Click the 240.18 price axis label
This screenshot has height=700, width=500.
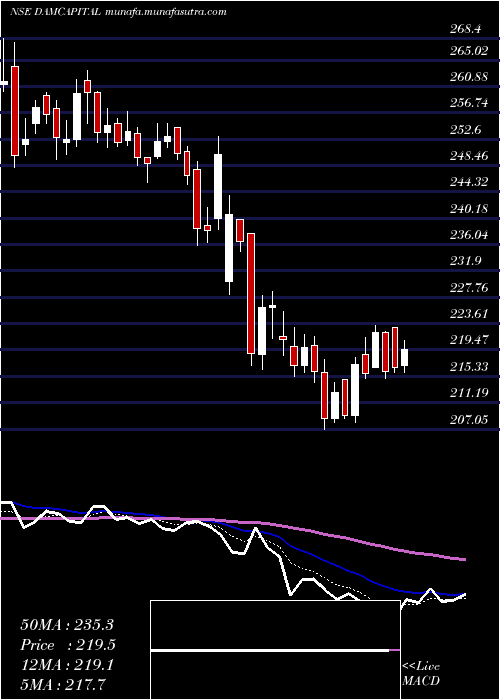pos(468,208)
